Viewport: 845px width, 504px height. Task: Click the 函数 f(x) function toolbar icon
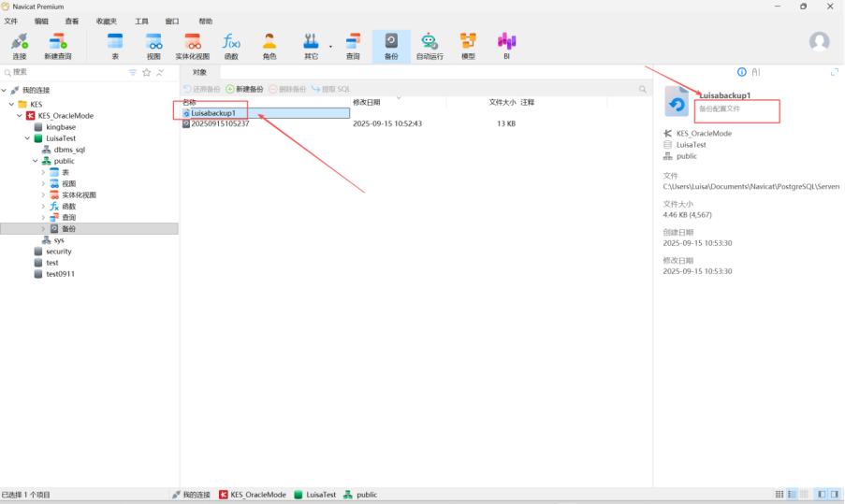click(231, 45)
